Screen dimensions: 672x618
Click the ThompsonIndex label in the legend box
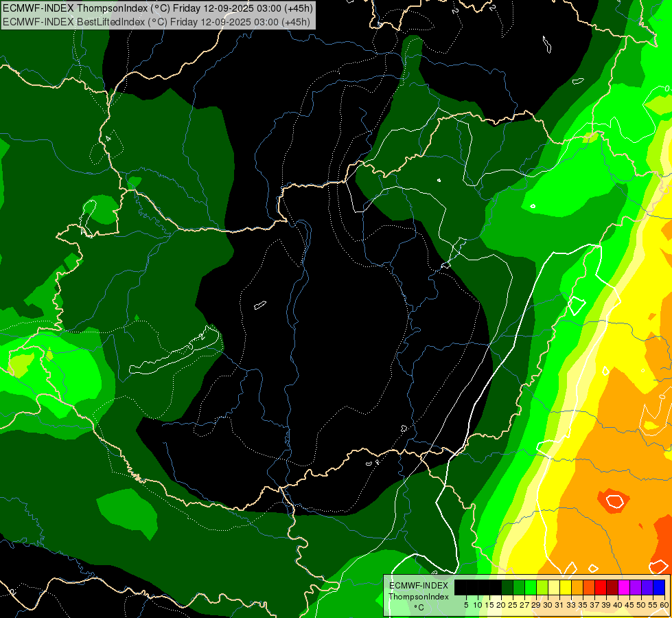pyautogui.click(x=419, y=597)
